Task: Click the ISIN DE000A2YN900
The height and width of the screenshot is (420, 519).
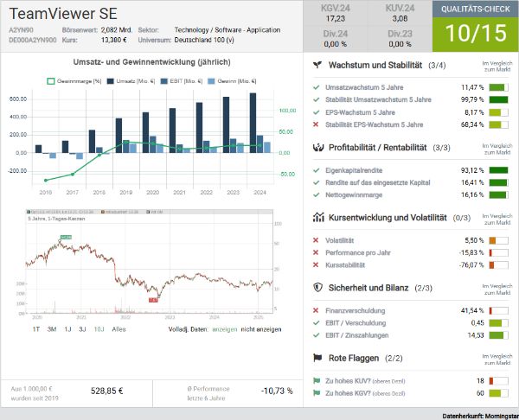Action: pos(33,40)
